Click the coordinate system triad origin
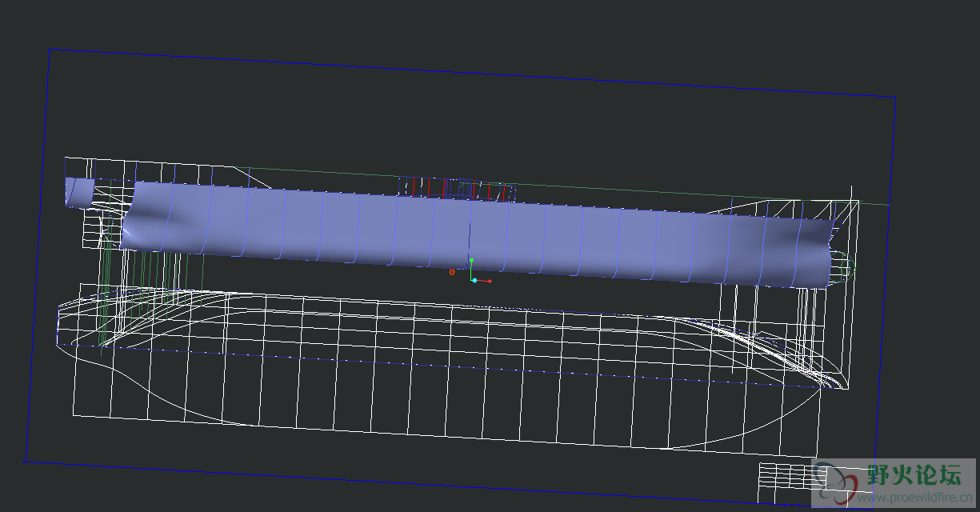The image size is (980, 512). (x=474, y=280)
